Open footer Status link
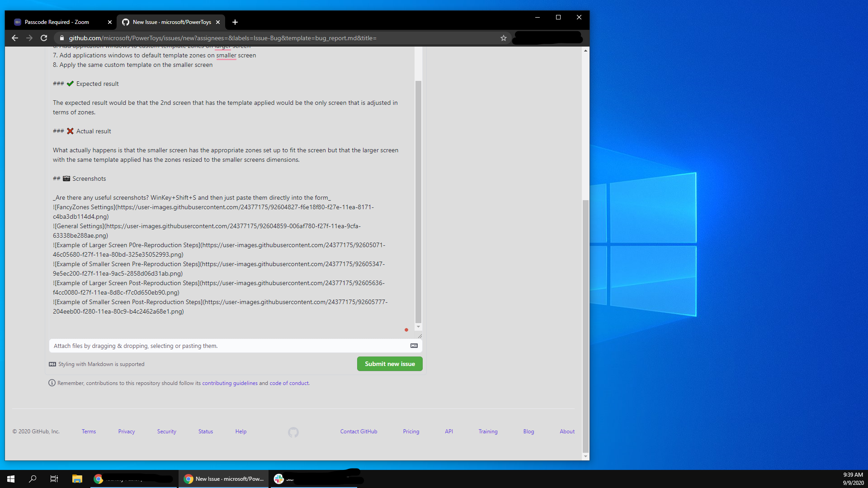 pyautogui.click(x=206, y=432)
